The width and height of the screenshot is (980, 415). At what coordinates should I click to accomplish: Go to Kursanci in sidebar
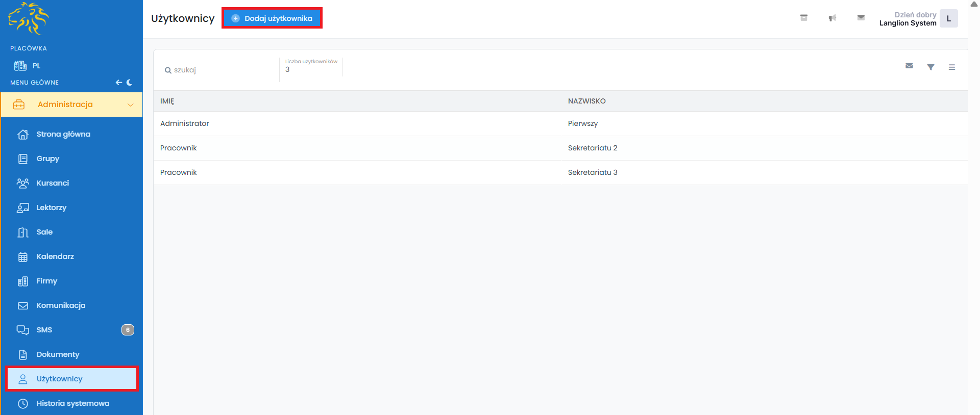(53, 183)
